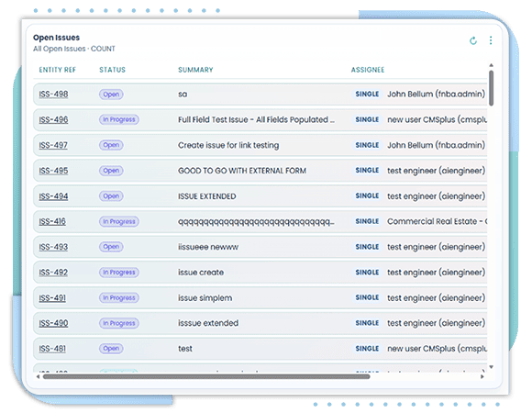Viewport: 532px width, 413px height.
Task: Click the Open status badge for ISS-494
Action: point(111,196)
